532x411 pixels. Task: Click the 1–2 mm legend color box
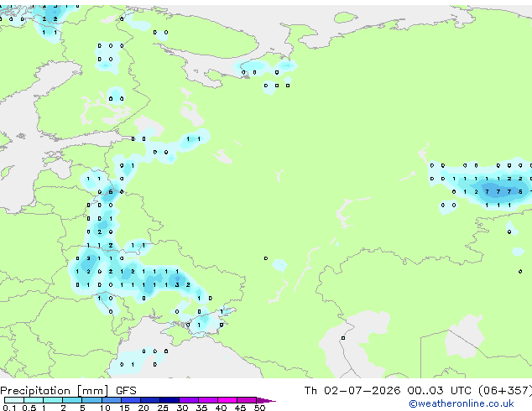53,400
